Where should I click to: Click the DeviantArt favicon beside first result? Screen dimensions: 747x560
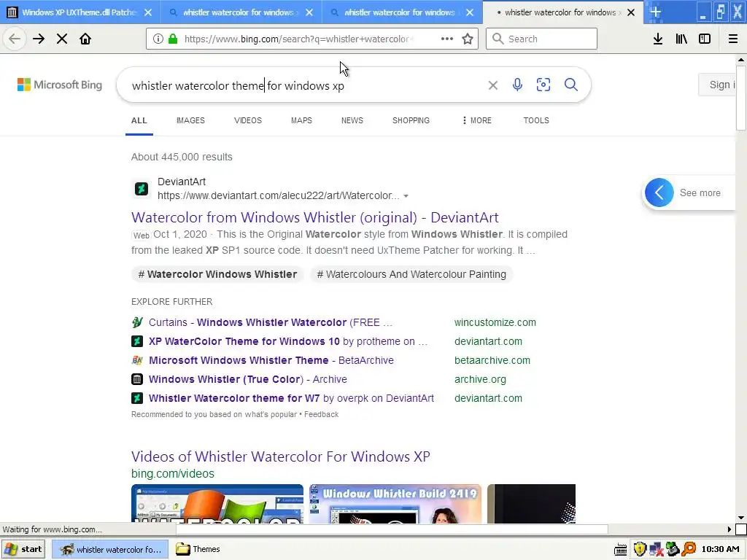(141, 189)
